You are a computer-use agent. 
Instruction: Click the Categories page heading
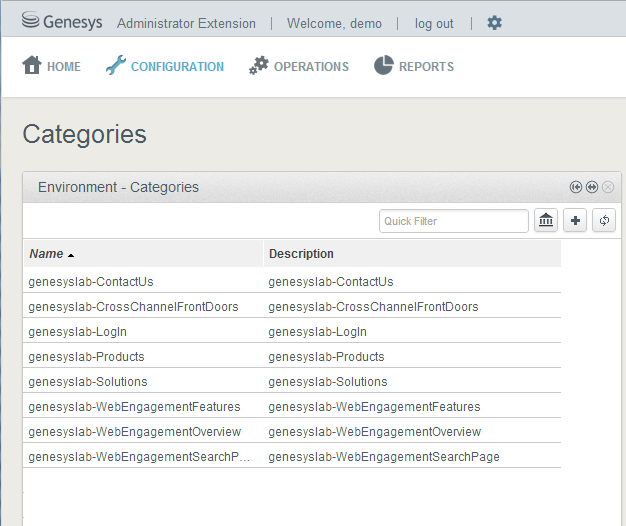[x=84, y=135]
